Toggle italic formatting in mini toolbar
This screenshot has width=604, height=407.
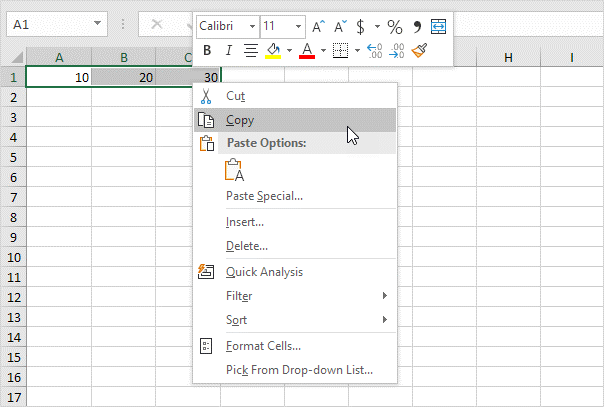pyautogui.click(x=229, y=50)
